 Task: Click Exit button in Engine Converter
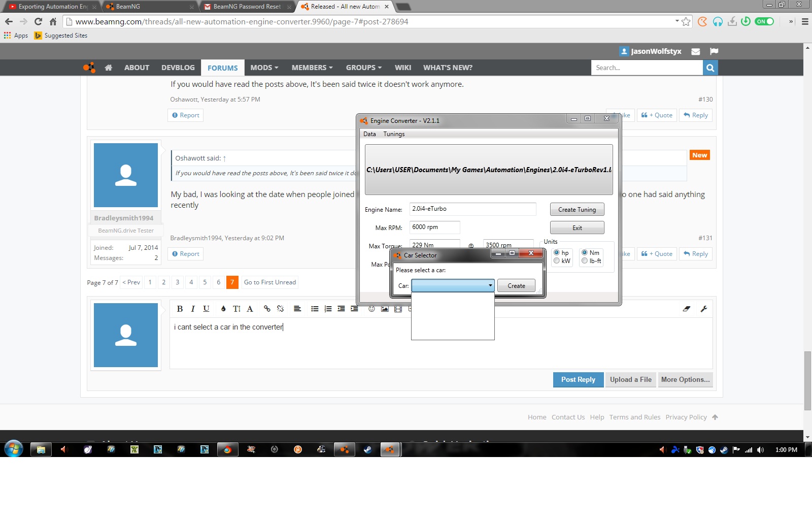coord(577,227)
